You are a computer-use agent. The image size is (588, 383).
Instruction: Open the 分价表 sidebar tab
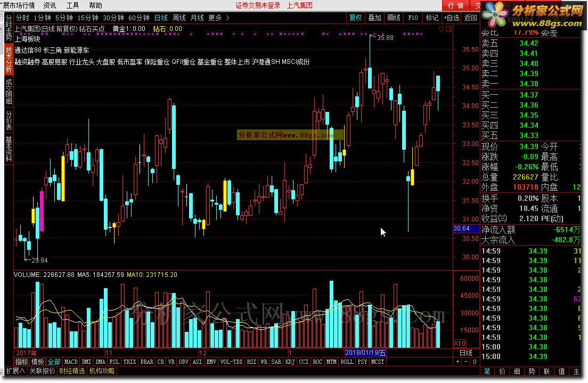click(9, 120)
